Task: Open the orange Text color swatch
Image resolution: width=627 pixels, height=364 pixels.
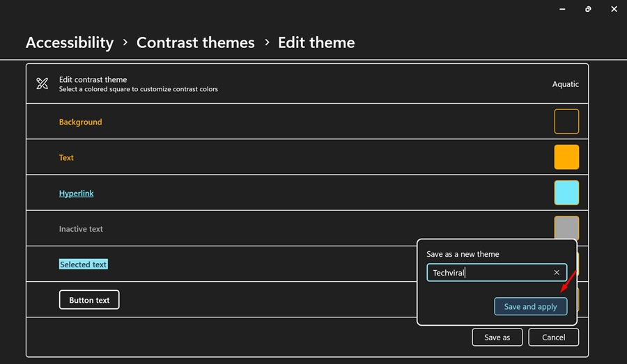Action: [x=566, y=157]
